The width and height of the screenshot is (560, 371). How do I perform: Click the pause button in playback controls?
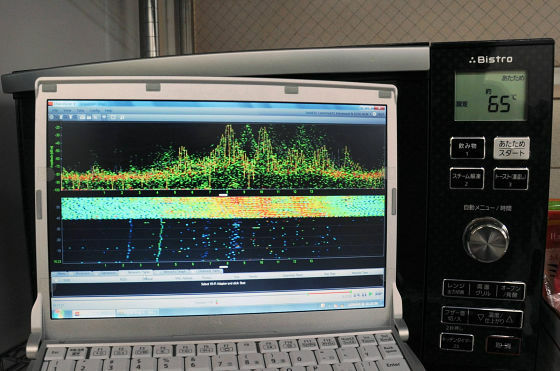point(364,295)
